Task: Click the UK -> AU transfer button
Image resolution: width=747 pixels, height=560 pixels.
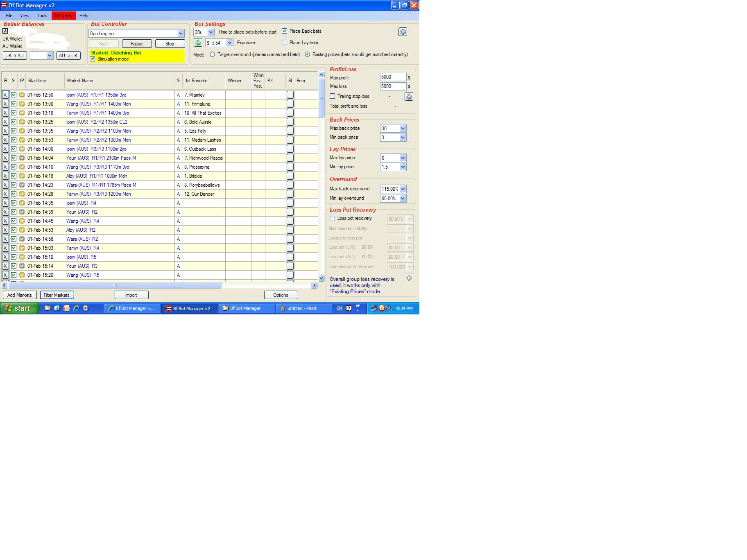Action: tap(15, 56)
